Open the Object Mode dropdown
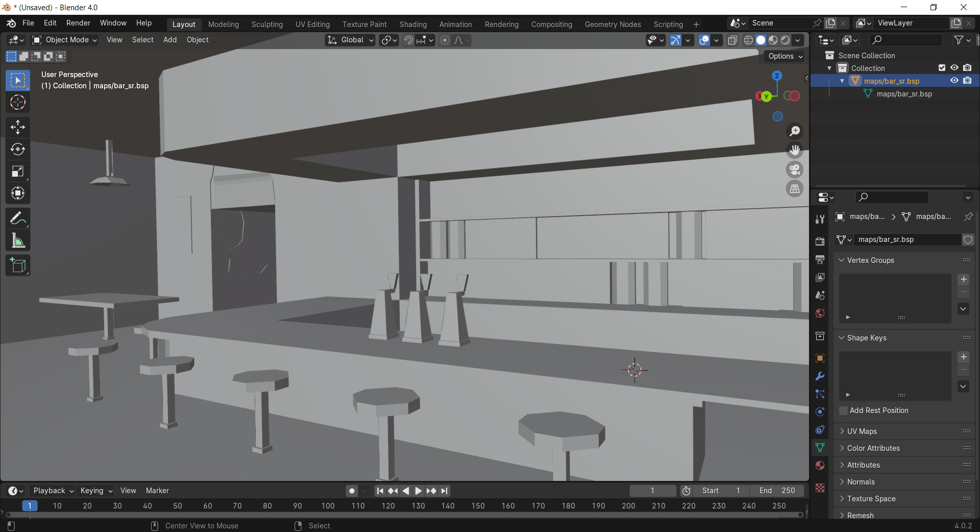 tap(64, 40)
